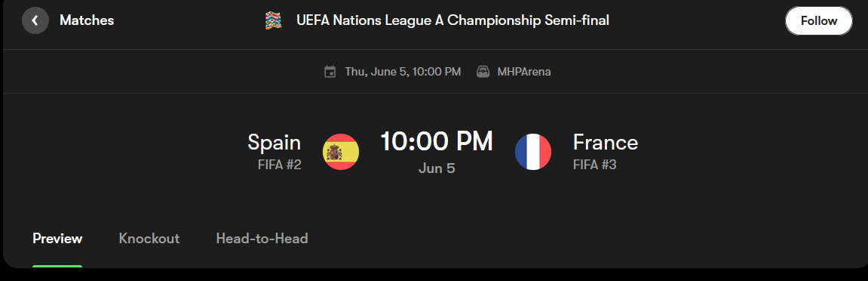The width and height of the screenshot is (868, 281).
Task: Open the Spain team name
Action: pyautogui.click(x=274, y=143)
